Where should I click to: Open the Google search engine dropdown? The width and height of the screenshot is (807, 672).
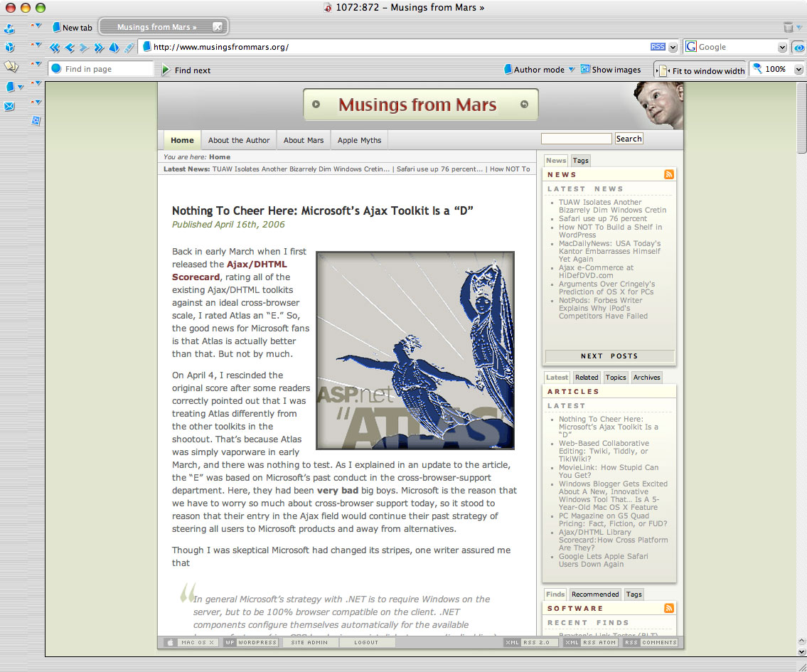(782, 48)
